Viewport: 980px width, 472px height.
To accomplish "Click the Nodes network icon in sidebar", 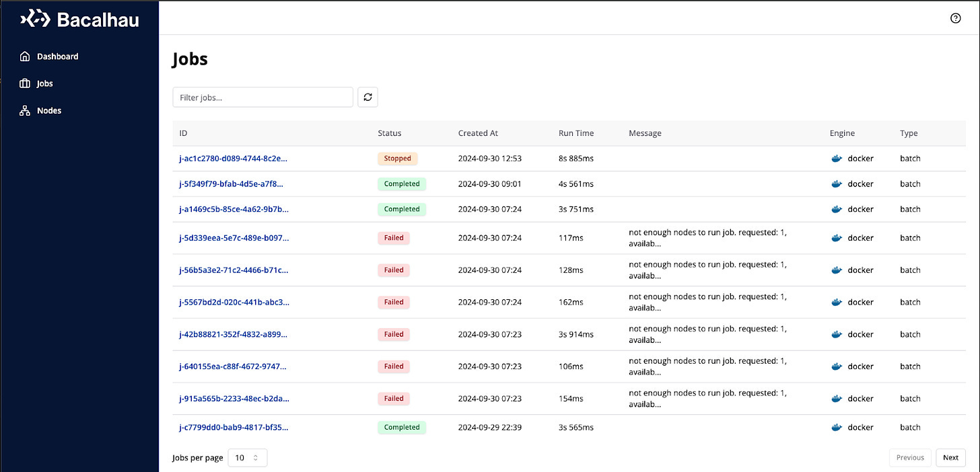I will pyautogui.click(x=25, y=110).
